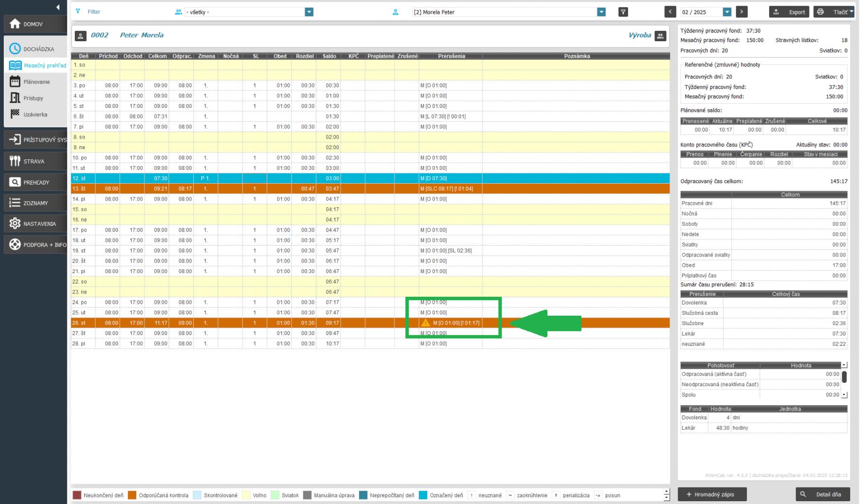Screen dimensions: 860x504
Task: Select Plánovanie in the sidebar
Action: [36, 82]
